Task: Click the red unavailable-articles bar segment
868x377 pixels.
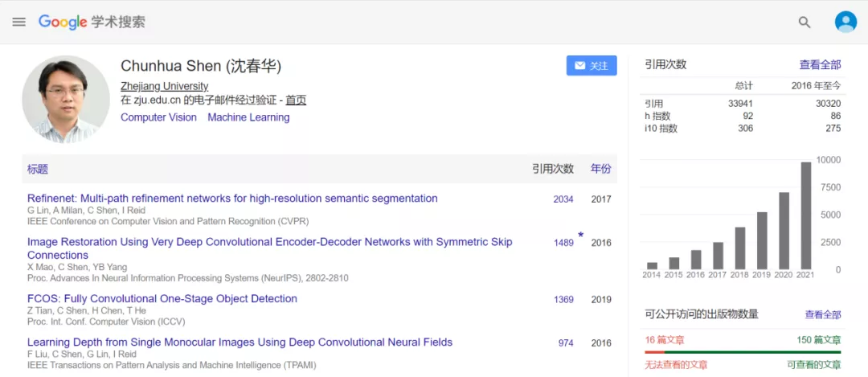Action: (654, 352)
